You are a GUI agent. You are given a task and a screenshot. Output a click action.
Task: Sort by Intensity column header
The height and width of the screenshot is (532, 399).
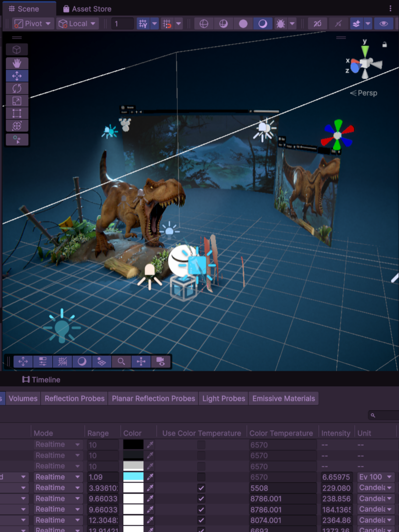336,433
